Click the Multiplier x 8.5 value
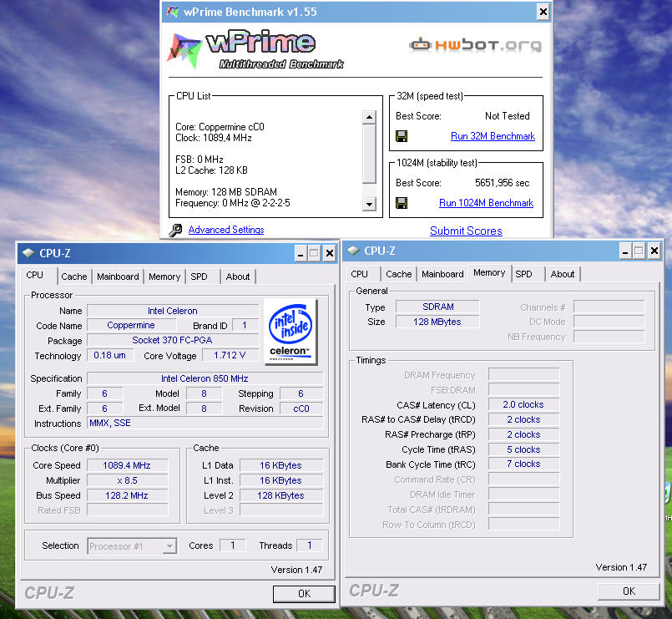The image size is (672, 619). point(127,480)
